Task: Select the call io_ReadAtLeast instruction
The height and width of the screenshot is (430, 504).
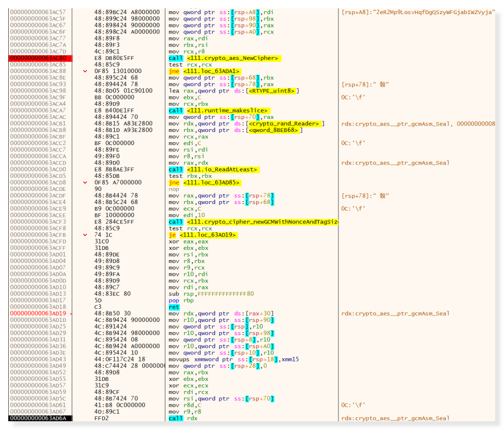Action: pyautogui.click(x=213, y=169)
